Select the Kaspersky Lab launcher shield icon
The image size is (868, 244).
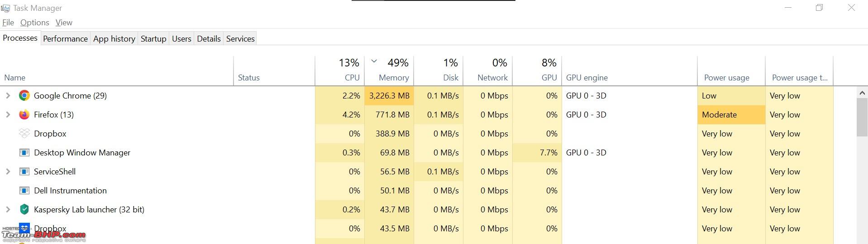pos(24,209)
